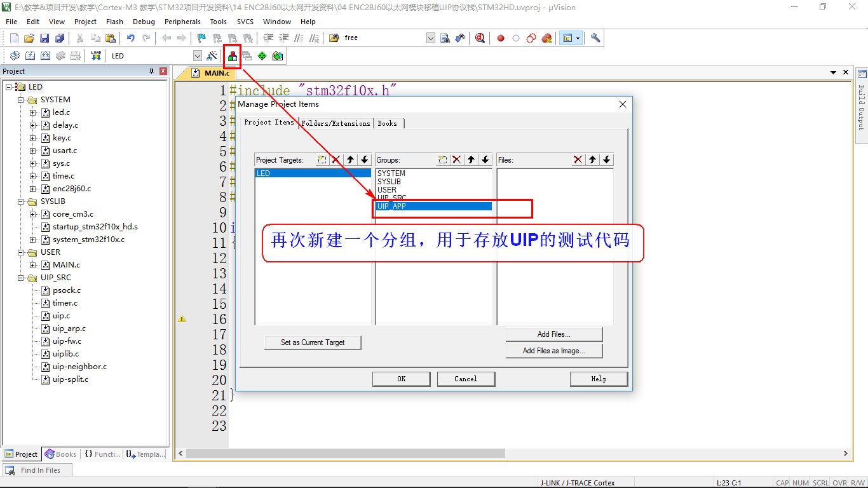The image size is (868, 488).
Task: Click the Add Files... button
Action: tap(553, 334)
